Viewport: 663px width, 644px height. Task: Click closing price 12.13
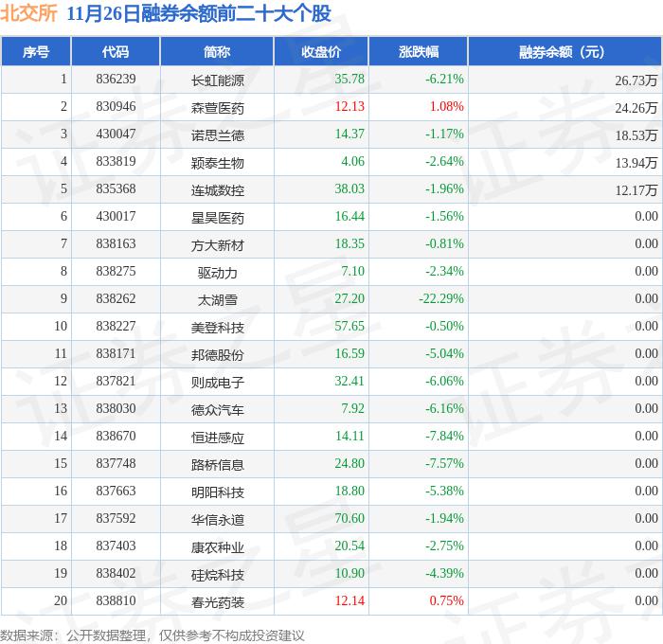(x=349, y=106)
